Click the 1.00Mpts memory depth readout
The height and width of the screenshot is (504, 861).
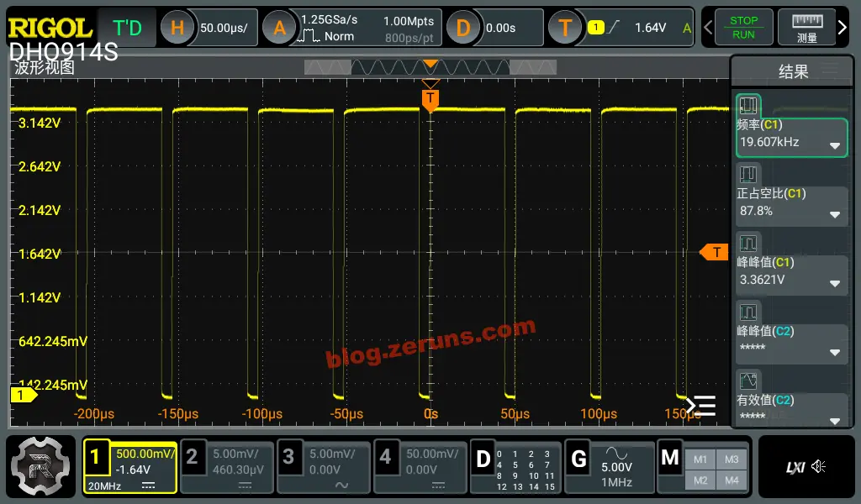click(x=409, y=21)
